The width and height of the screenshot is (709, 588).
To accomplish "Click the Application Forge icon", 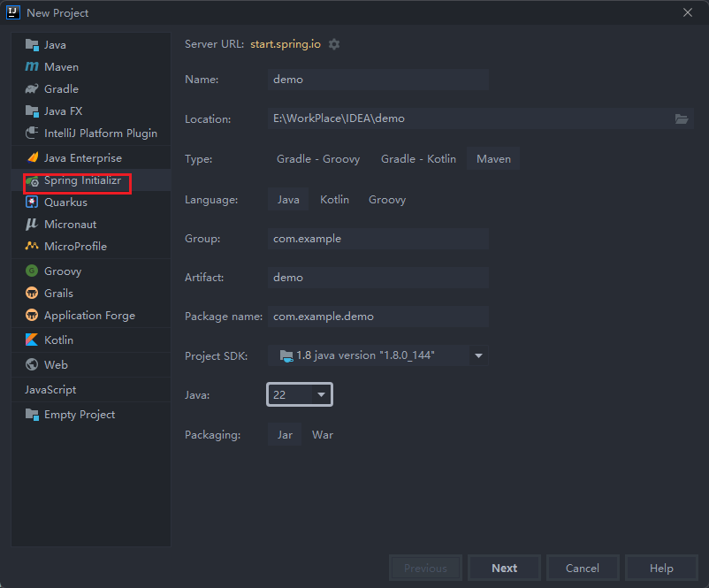I will coord(32,315).
